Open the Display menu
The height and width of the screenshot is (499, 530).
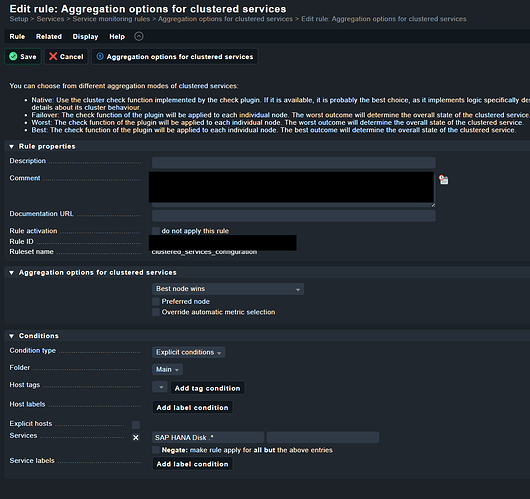85,37
